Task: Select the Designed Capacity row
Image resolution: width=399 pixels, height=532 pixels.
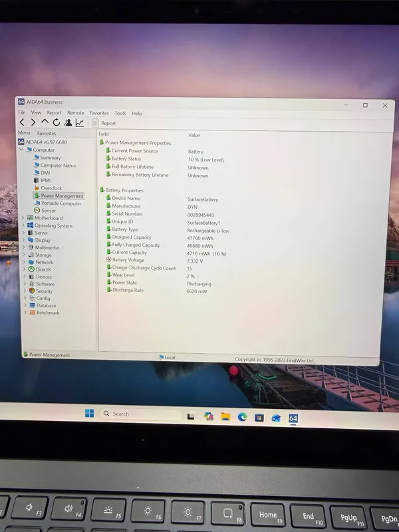Action: (160, 237)
